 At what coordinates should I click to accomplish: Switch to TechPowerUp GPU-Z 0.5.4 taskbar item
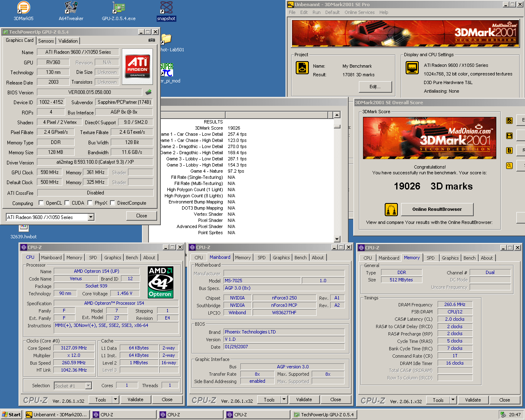pyautogui.click(x=324, y=415)
